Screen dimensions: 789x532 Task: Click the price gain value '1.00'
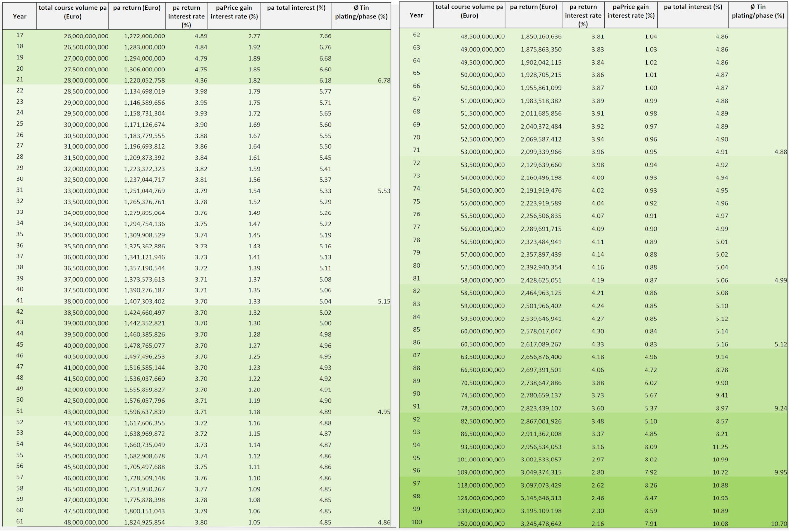click(x=651, y=88)
